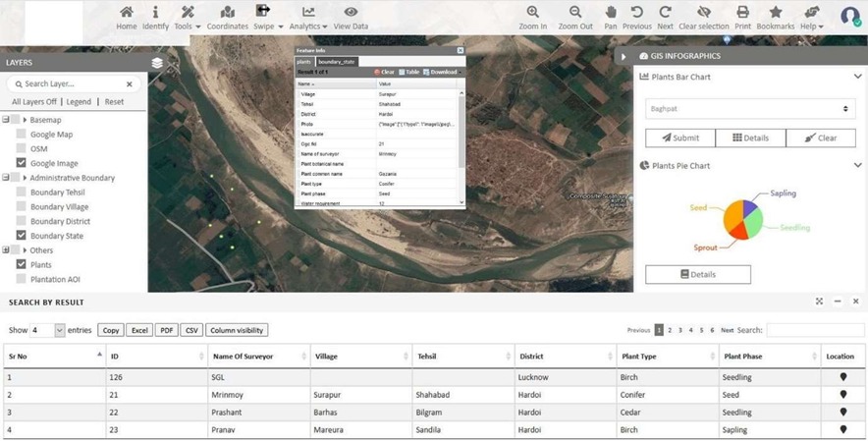Toggle the Plants layer checkbox
Screen dimensions: 868x441
pos(22,265)
